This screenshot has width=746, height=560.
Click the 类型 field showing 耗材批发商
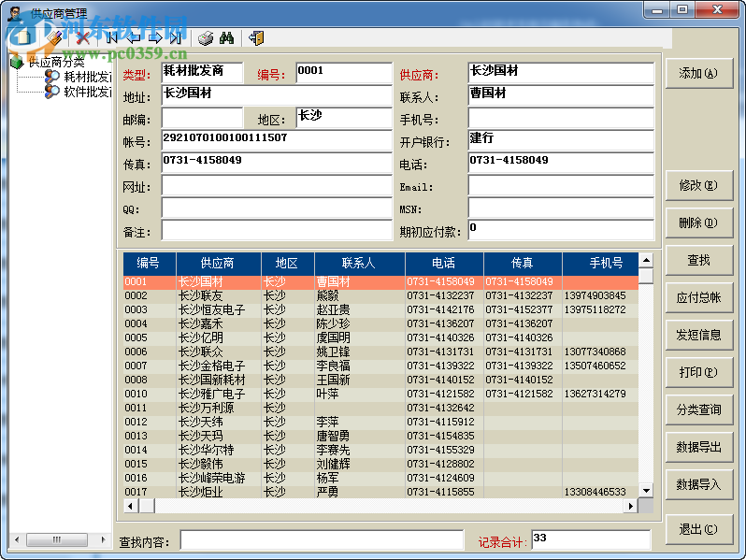click(x=202, y=73)
